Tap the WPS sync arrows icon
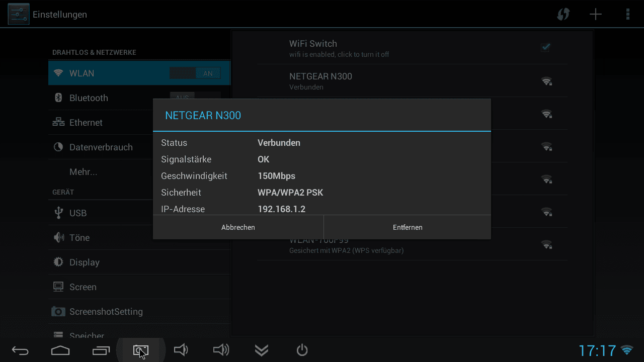 (563, 14)
